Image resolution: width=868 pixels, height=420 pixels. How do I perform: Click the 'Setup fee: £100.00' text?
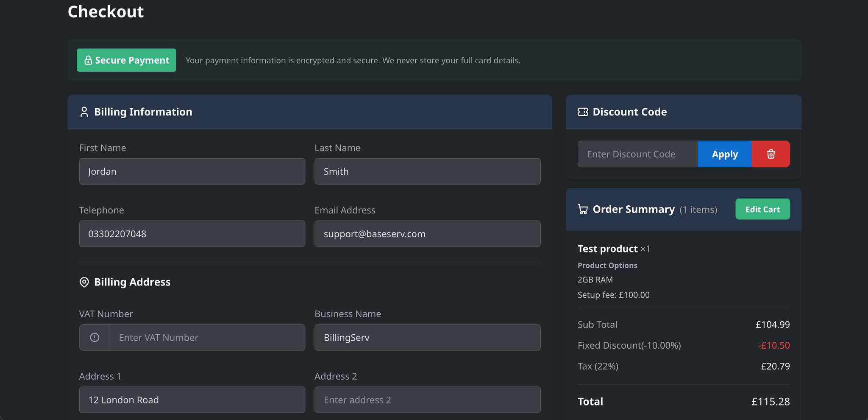tap(613, 295)
